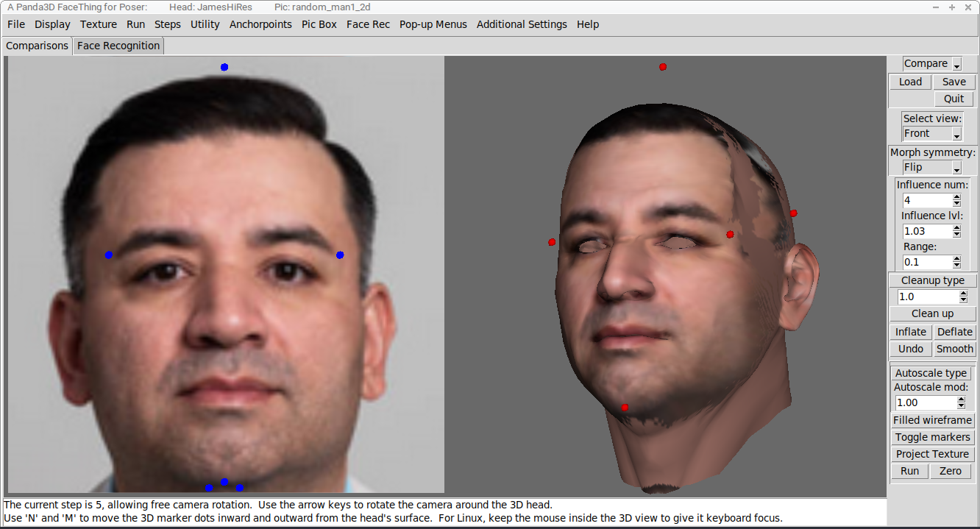Focus the Autoscale mod value field
The height and width of the screenshot is (529, 980).
click(926, 402)
